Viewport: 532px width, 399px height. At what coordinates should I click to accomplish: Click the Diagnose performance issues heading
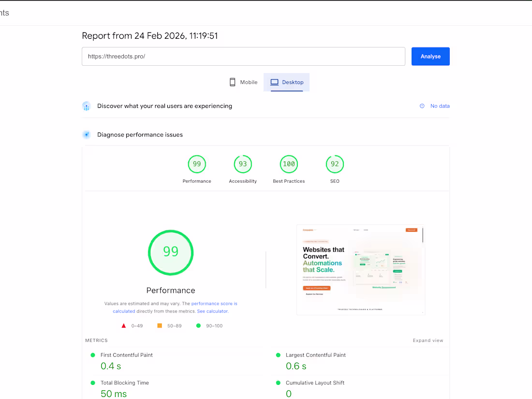tap(140, 135)
